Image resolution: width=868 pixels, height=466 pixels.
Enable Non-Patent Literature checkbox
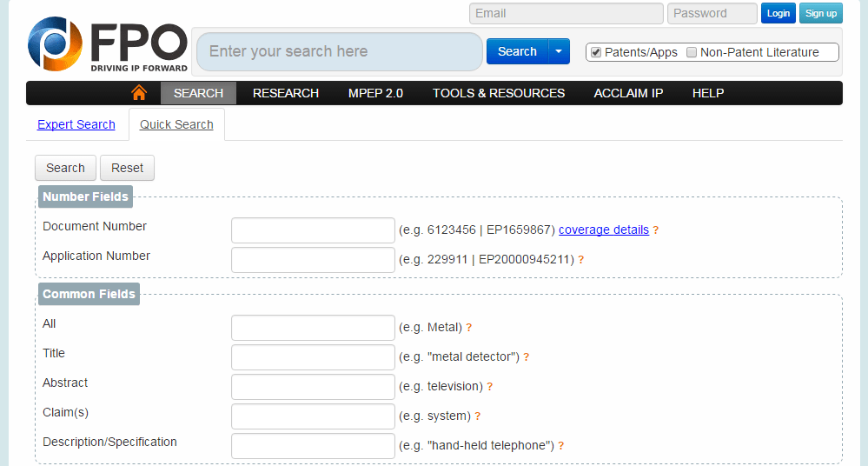tap(692, 52)
